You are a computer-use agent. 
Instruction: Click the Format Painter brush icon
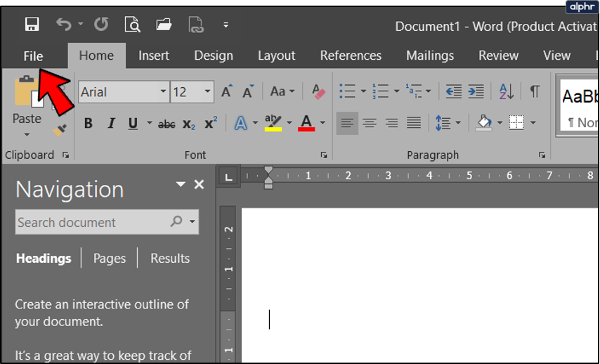(x=59, y=130)
